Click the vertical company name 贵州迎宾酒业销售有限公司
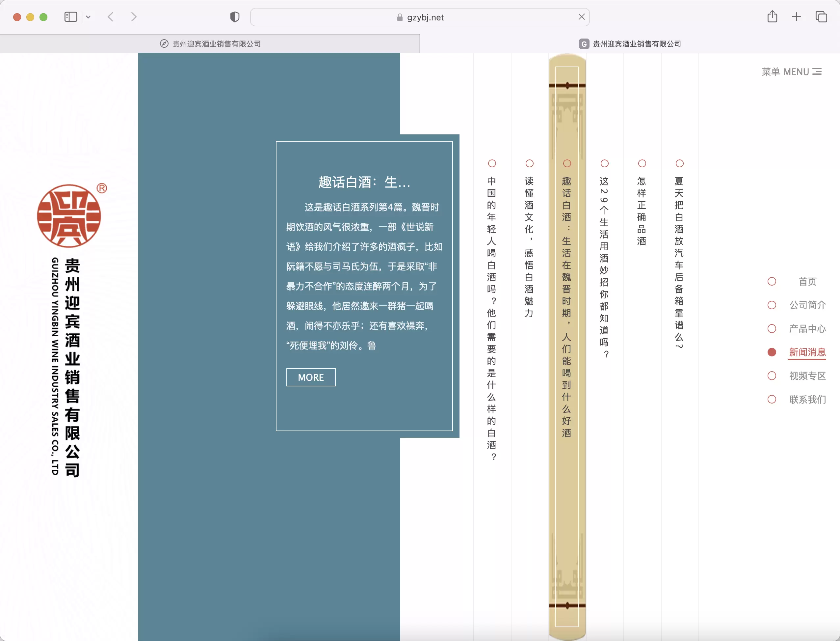 tap(72, 368)
